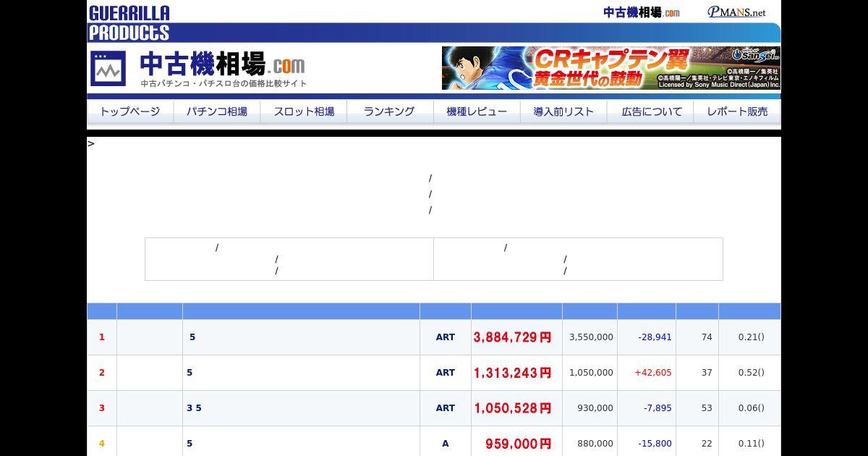Click ART type in rank 2 row

(x=446, y=373)
